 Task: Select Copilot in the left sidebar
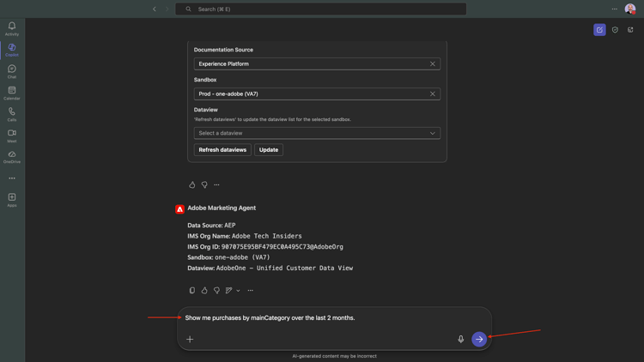click(12, 50)
